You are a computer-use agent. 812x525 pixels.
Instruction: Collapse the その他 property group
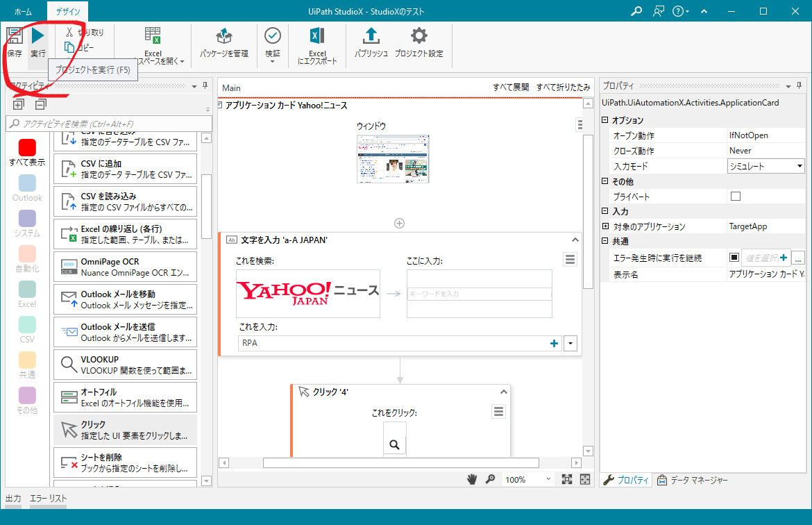pyautogui.click(x=605, y=181)
